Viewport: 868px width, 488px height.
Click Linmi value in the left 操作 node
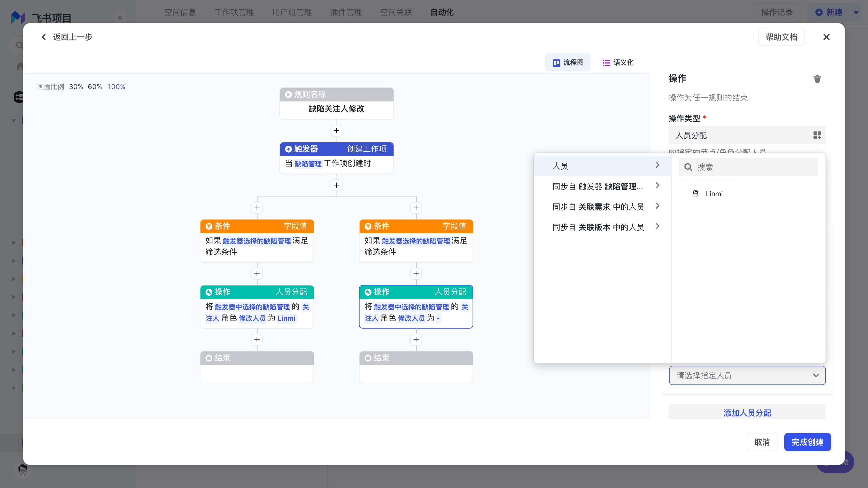(286, 318)
